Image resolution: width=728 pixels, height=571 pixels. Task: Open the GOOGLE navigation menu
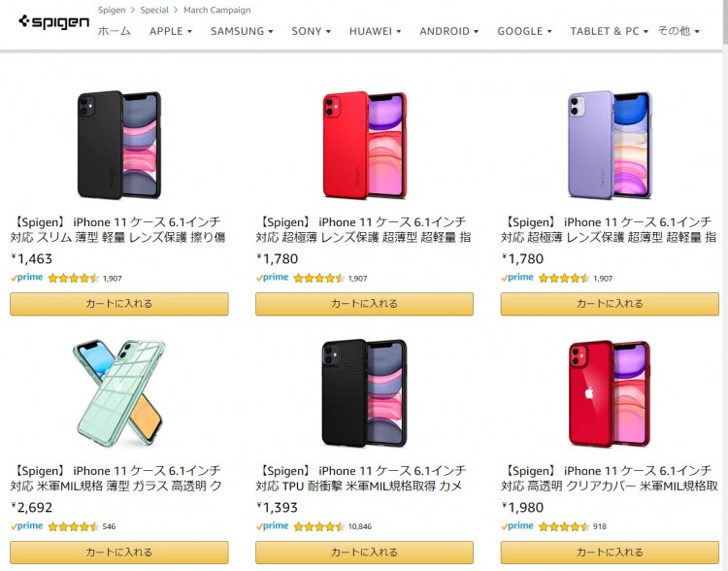coord(524,31)
